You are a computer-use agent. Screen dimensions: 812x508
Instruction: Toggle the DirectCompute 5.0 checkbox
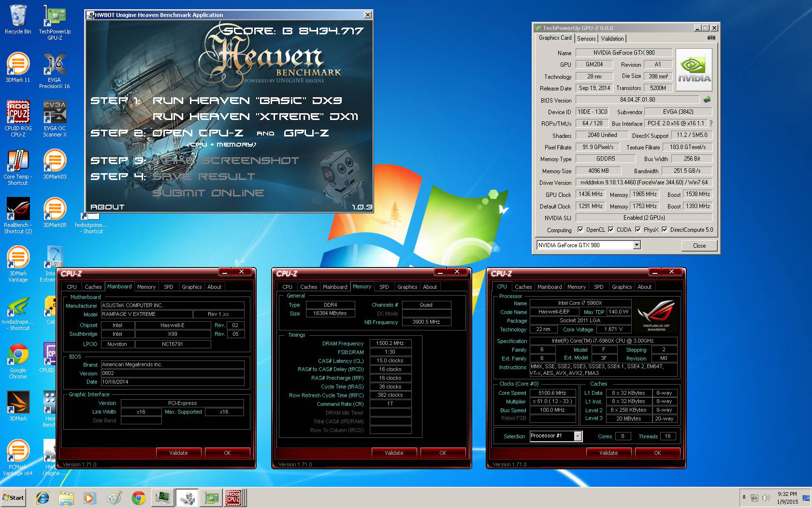pyautogui.click(x=665, y=230)
